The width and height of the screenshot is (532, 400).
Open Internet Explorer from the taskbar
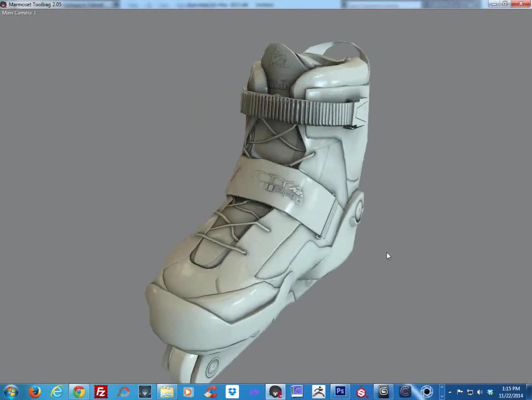(x=57, y=392)
